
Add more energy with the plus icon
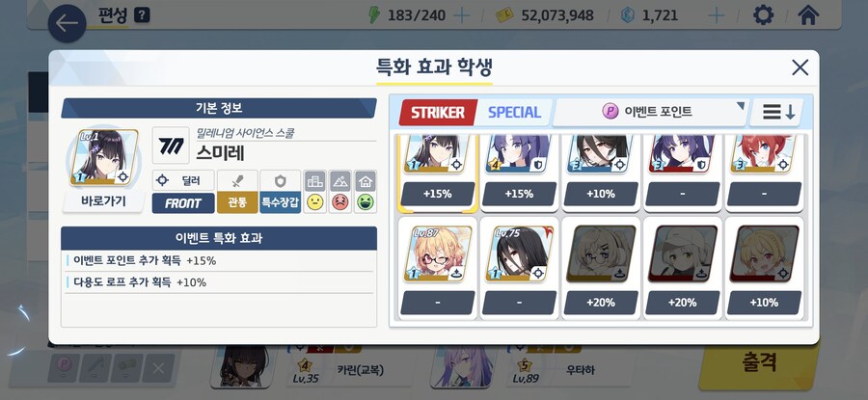coord(462,15)
